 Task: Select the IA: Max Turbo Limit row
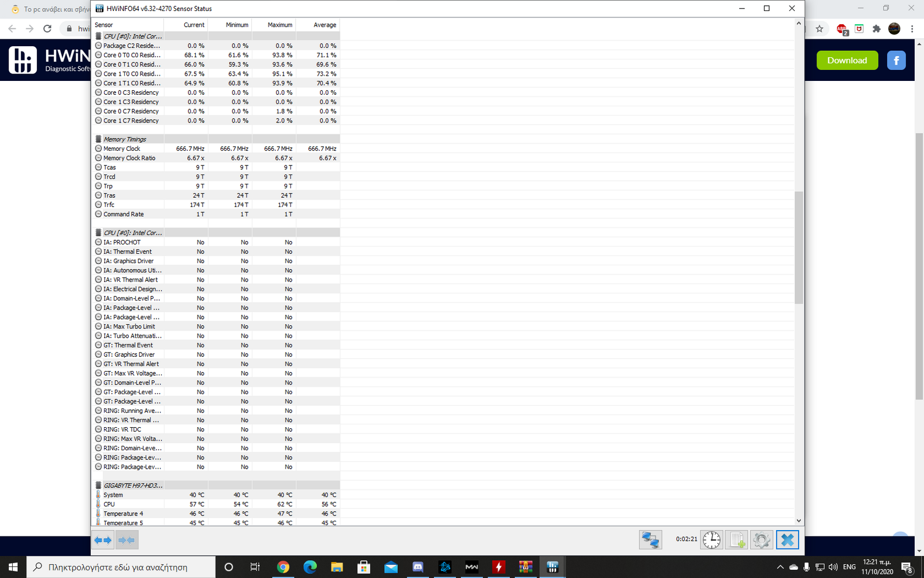click(216, 327)
